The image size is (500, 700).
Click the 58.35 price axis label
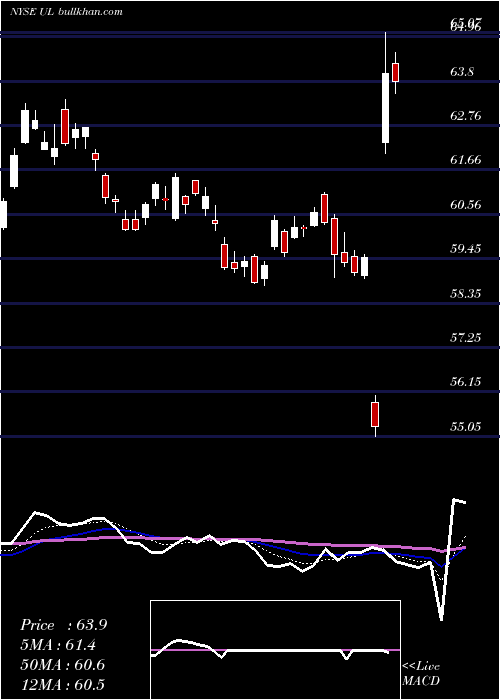click(466, 294)
